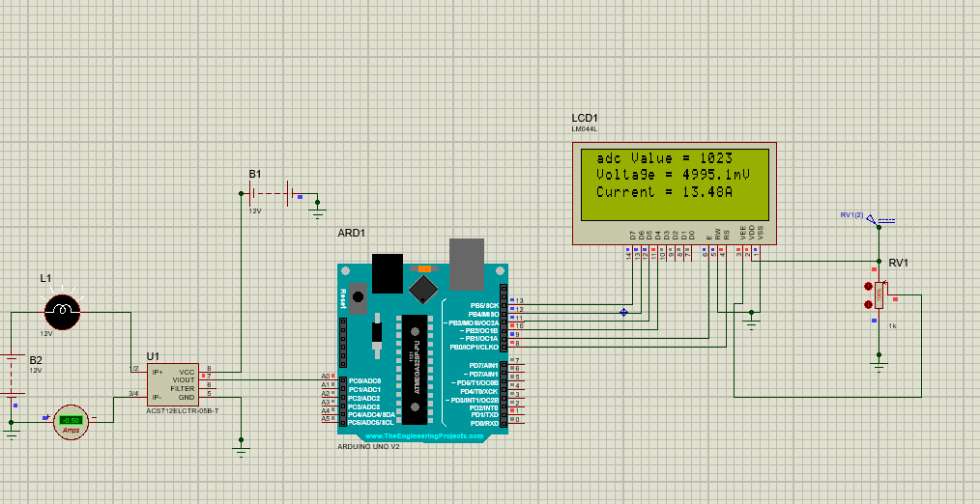Click Arduino digital pin 13 header
The width and height of the screenshot is (980, 504).
click(x=504, y=305)
